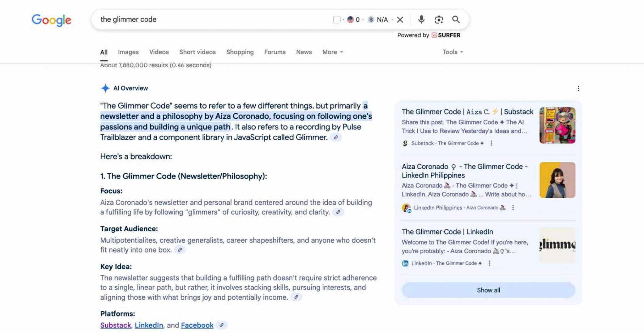Viewport: 644px width, 333px height.
Task: Go to the Shopping tab
Action: coord(240,52)
